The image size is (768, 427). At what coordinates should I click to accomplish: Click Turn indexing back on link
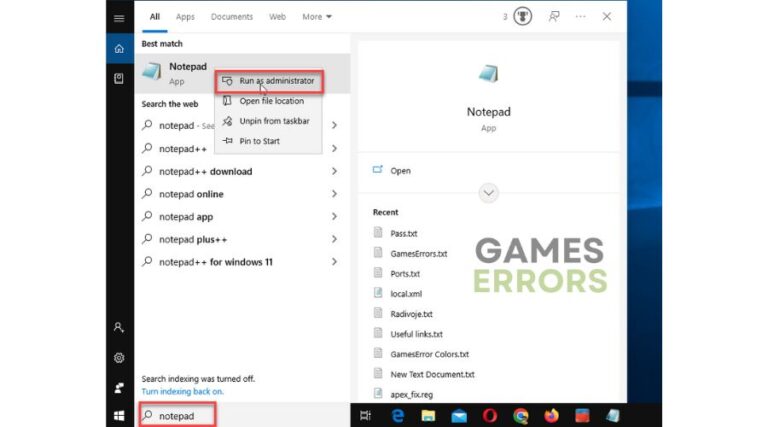tap(183, 391)
